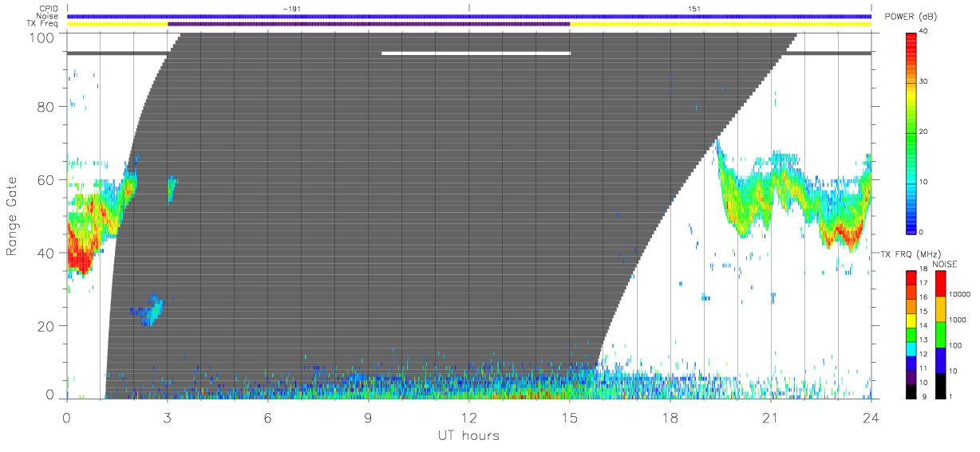The width and height of the screenshot is (980, 452).
Task: Click the black bottom swatch of TX FRQ legend
Action: (x=911, y=391)
